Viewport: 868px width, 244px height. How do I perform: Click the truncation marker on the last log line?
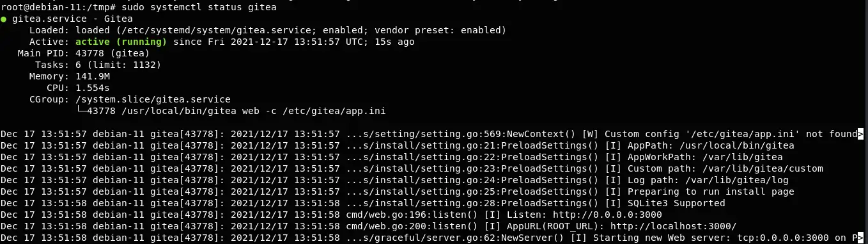861,238
